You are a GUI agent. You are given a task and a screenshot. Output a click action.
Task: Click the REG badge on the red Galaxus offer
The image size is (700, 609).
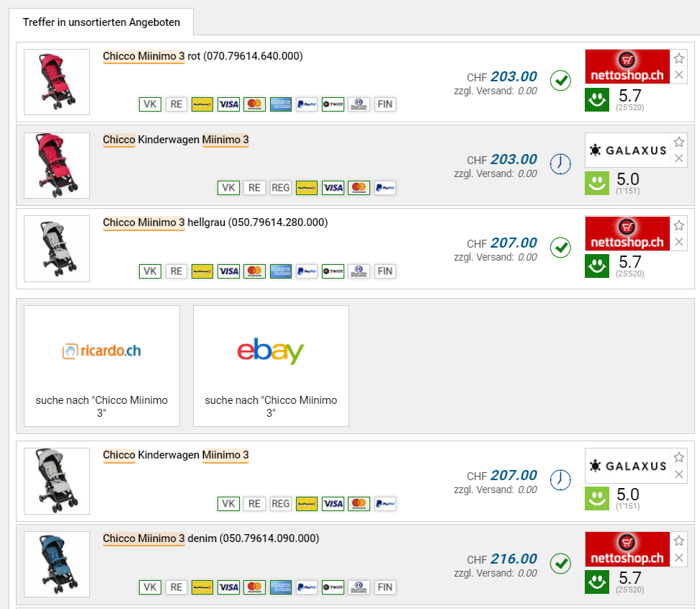coord(280,188)
